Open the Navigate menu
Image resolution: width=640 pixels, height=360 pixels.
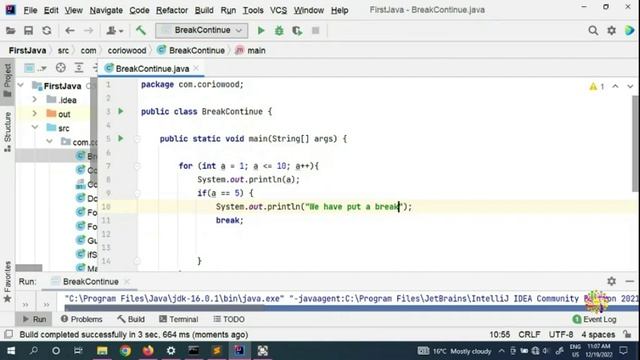click(106, 10)
